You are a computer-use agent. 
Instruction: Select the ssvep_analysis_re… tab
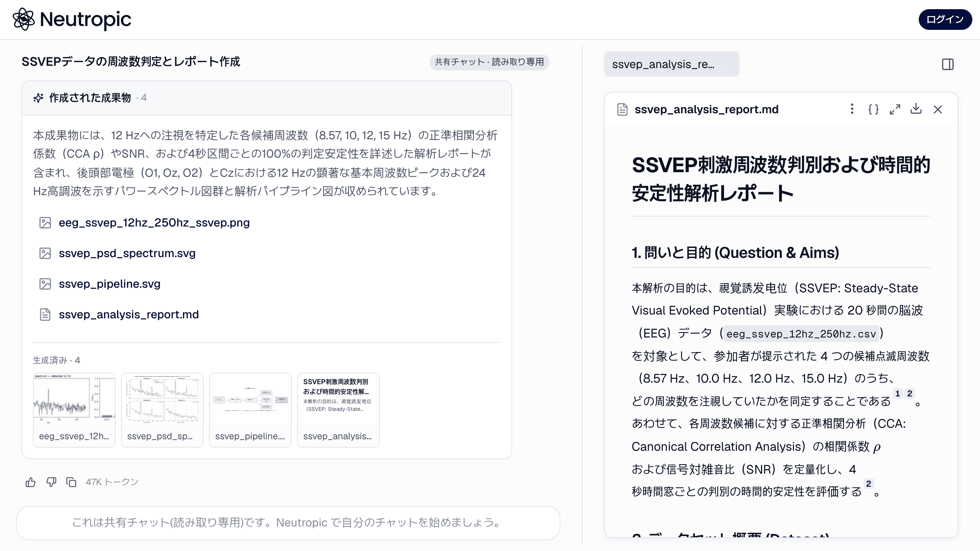[671, 64]
